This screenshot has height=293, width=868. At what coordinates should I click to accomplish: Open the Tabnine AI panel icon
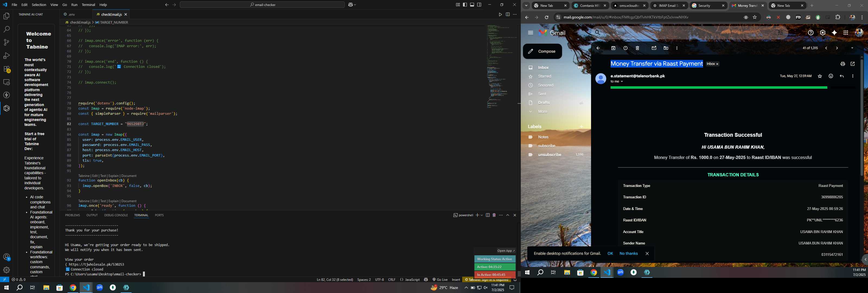pos(7,108)
